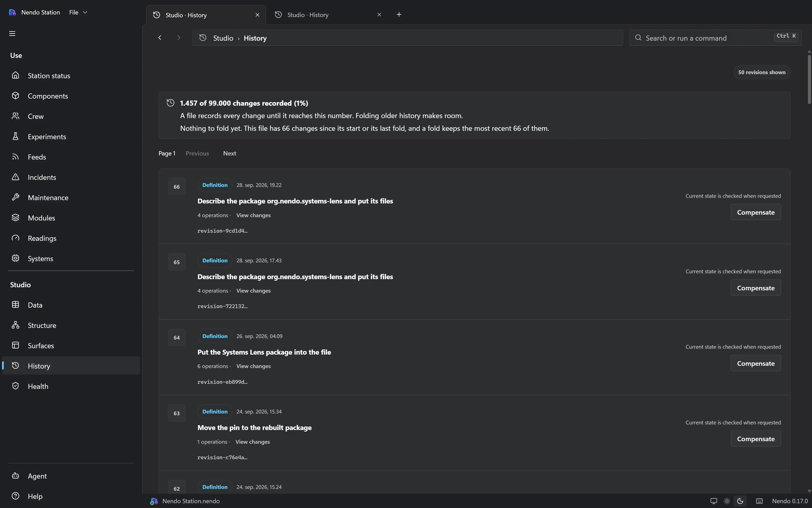Use system theme monitor icon
Screen dimensions: 812x508
(x=714, y=501)
